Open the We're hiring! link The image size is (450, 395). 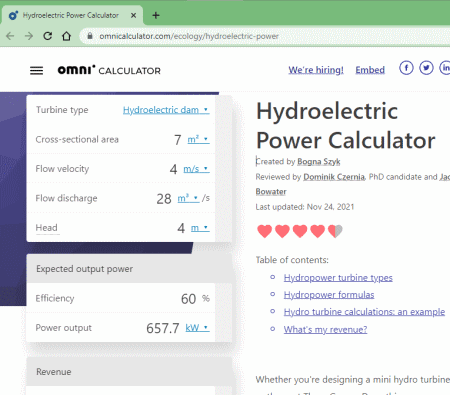(316, 70)
